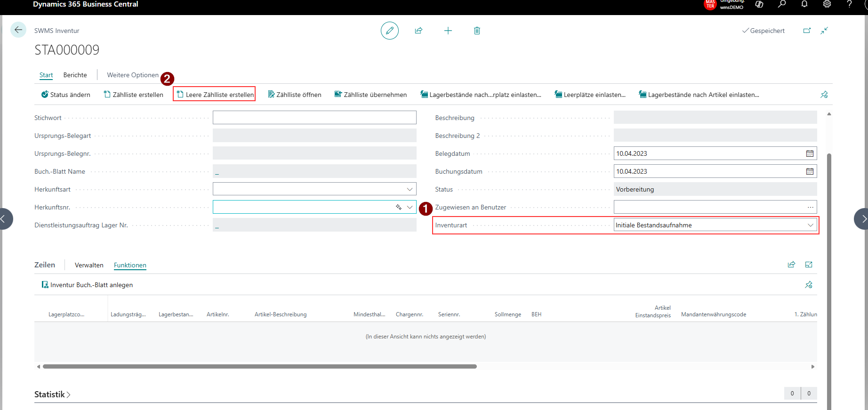Click Inventur Buch.-Blatt anlegen
Image resolution: width=868 pixels, height=410 pixels.
click(88, 285)
